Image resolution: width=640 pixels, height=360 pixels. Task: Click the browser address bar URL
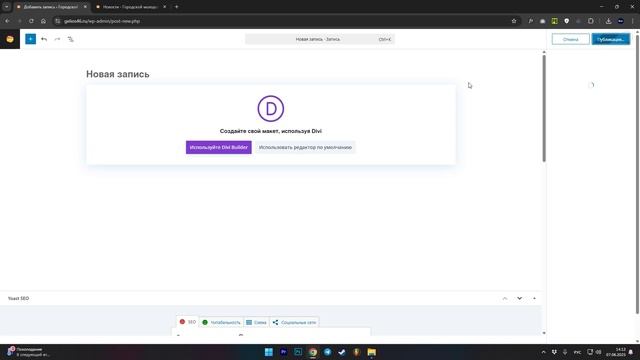tap(102, 21)
